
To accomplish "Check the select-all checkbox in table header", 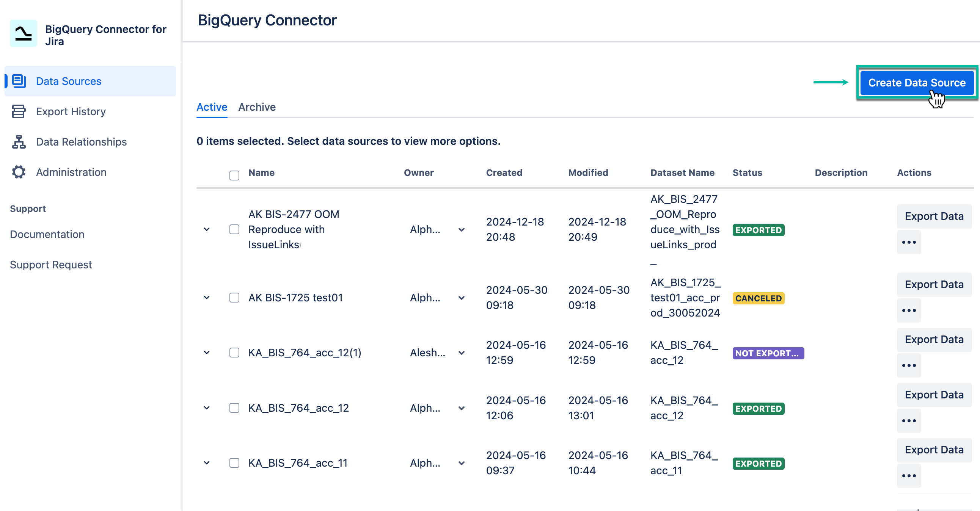I will (x=234, y=176).
